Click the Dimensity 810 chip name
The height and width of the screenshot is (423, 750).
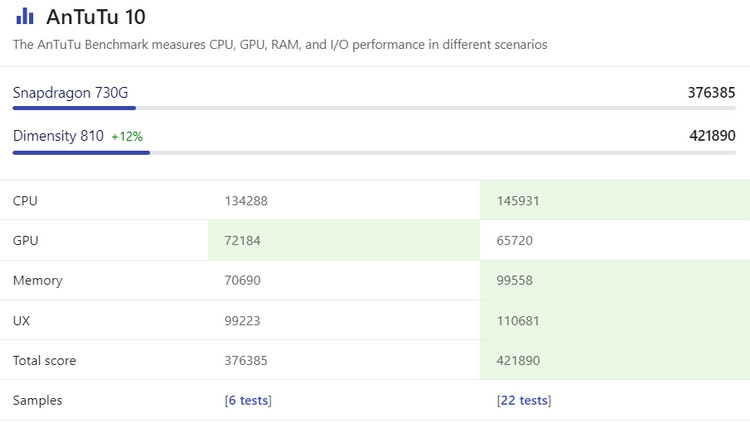(58, 136)
